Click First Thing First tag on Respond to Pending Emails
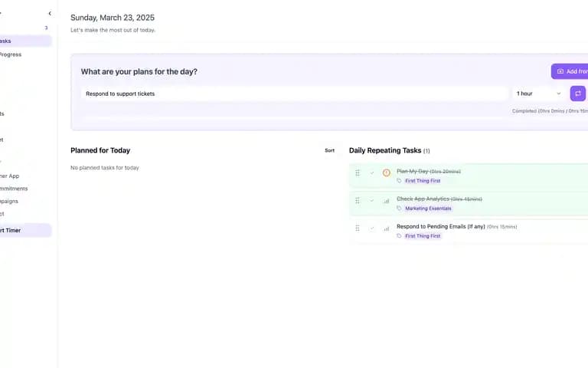 click(x=423, y=236)
